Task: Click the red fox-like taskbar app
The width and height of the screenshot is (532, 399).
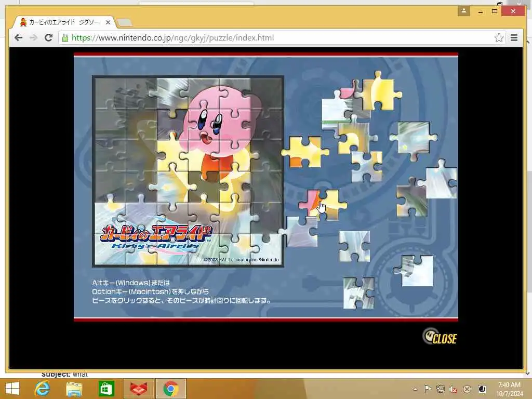Action: point(139,389)
